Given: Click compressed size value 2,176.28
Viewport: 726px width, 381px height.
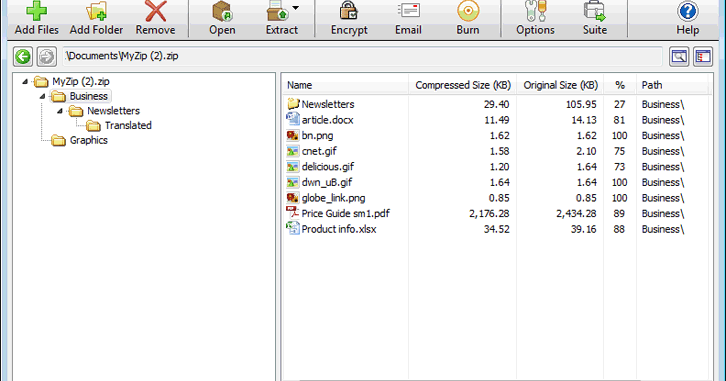Looking at the screenshot, I should [489, 214].
